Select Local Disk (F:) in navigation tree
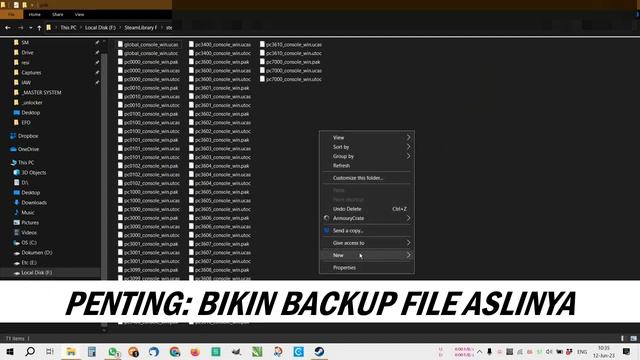Screen dimensions: 640x360 coord(36,273)
